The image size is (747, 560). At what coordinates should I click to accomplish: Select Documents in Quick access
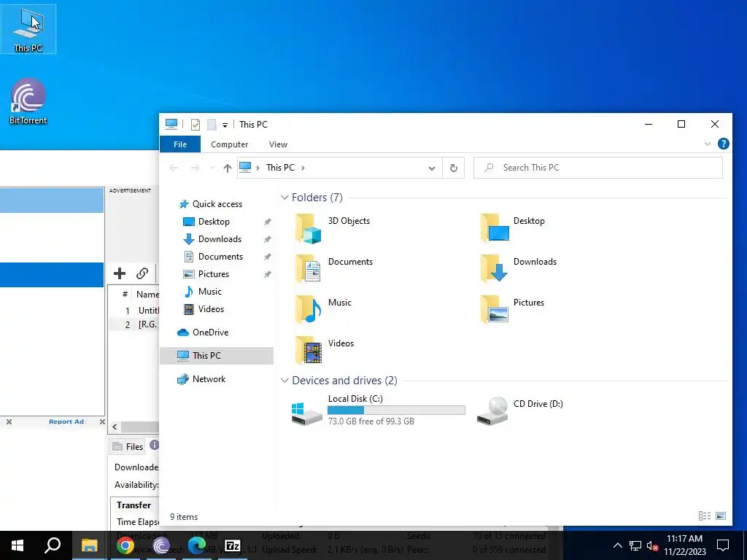(213, 257)
